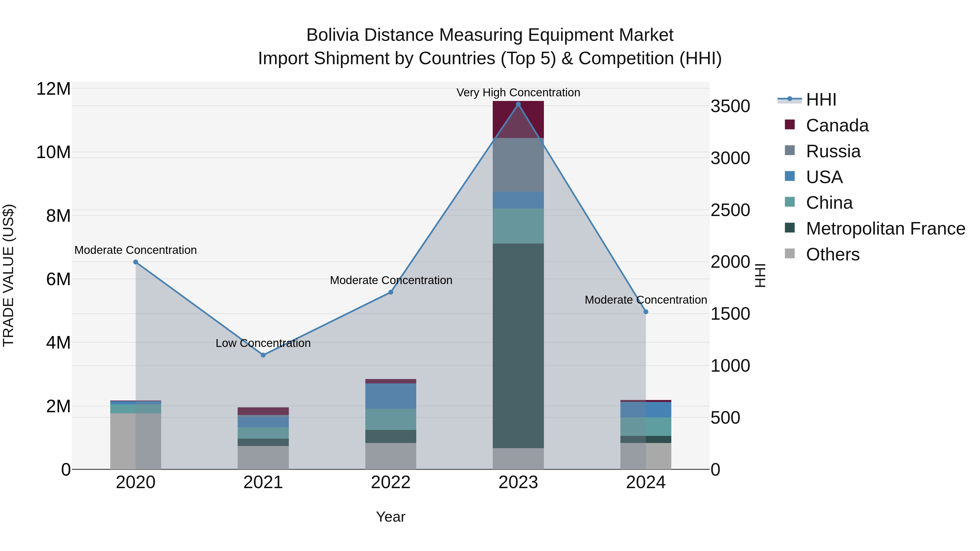Click the 'Bolivia Distance Measuring Equipment Market' chart title
Image resolution: width=980 pixels, height=551 pixels.
coord(490,35)
